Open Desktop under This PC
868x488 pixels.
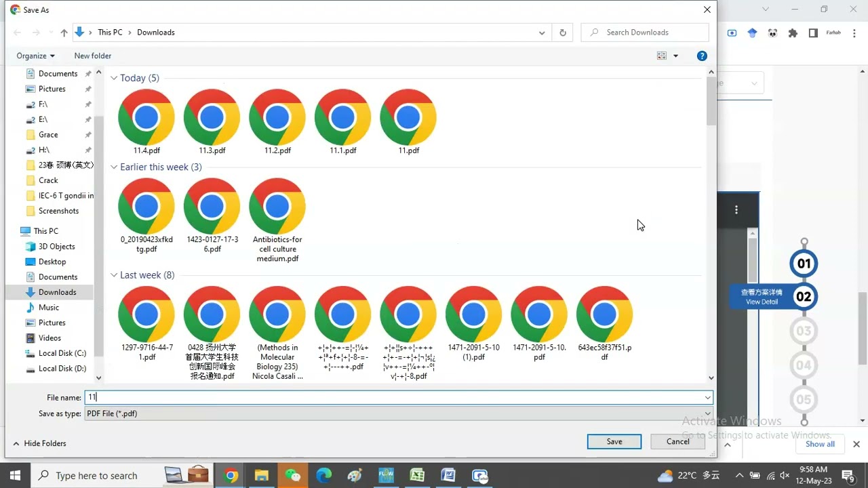52,262
